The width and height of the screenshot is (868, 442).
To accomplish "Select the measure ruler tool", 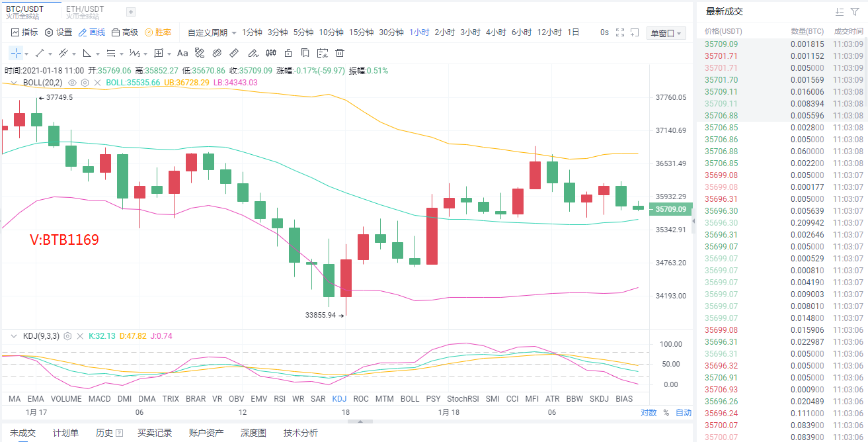I will tap(233, 53).
